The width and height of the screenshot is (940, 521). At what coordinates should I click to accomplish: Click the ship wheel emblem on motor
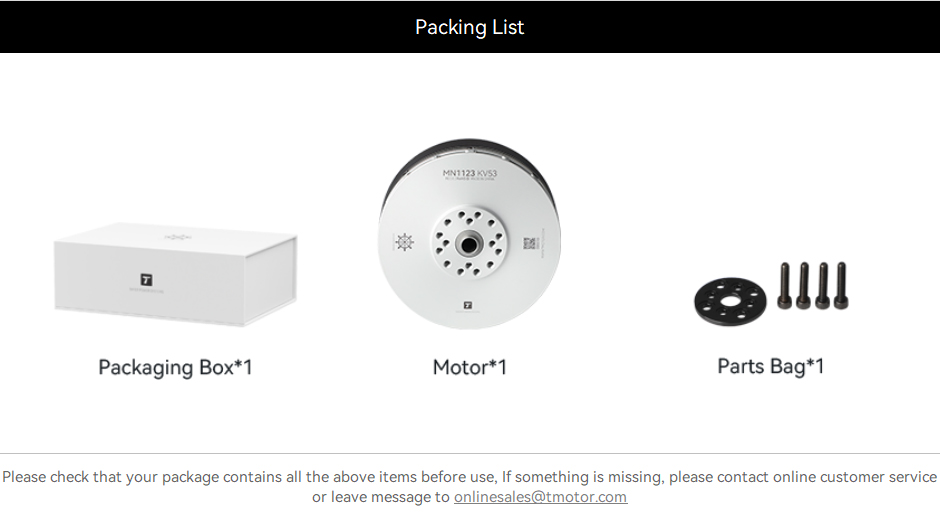click(x=405, y=242)
